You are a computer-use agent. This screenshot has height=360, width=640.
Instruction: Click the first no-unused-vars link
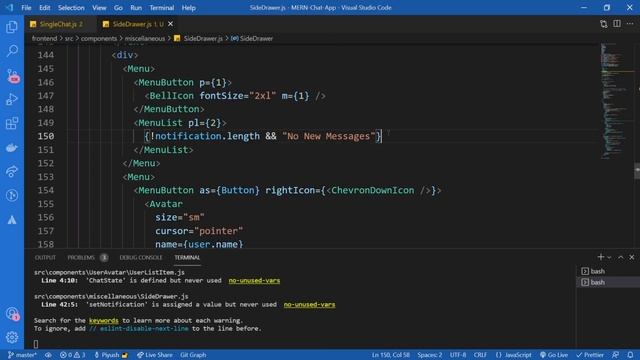(254, 280)
